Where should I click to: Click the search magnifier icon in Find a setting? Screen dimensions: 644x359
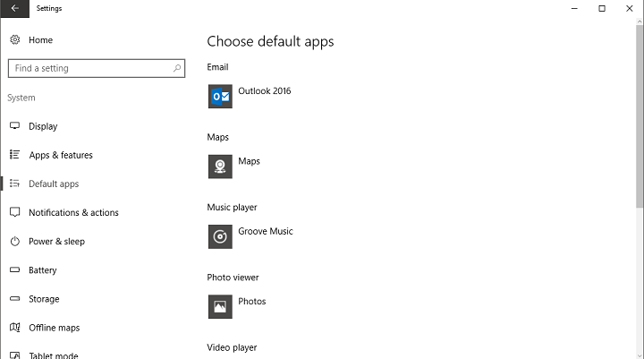(x=177, y=68)
